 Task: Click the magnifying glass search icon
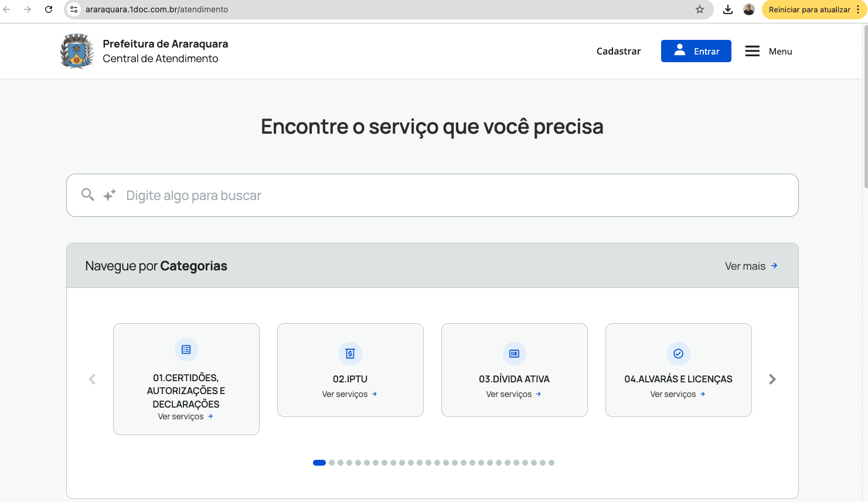[87, 195]
